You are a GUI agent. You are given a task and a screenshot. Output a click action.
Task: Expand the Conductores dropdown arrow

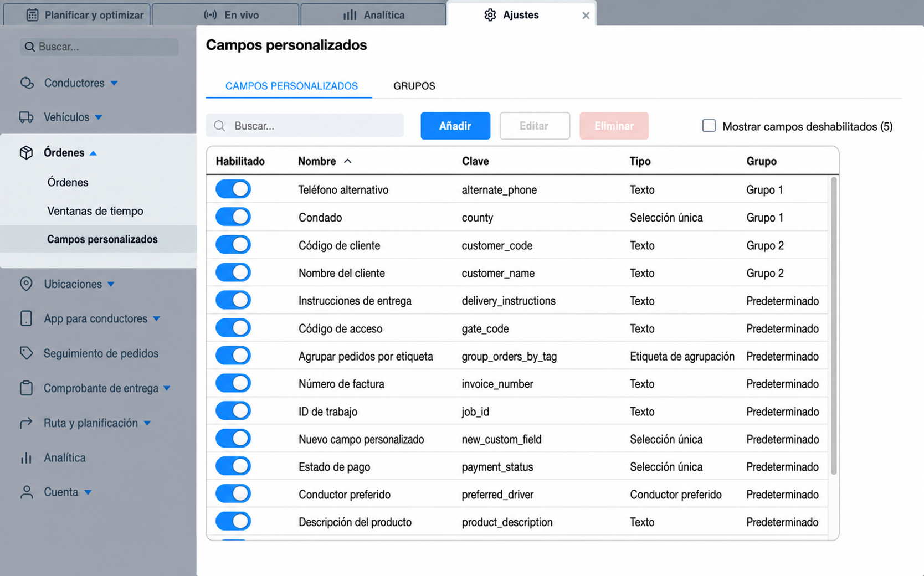pyautogui.click(x=114, y=83)
